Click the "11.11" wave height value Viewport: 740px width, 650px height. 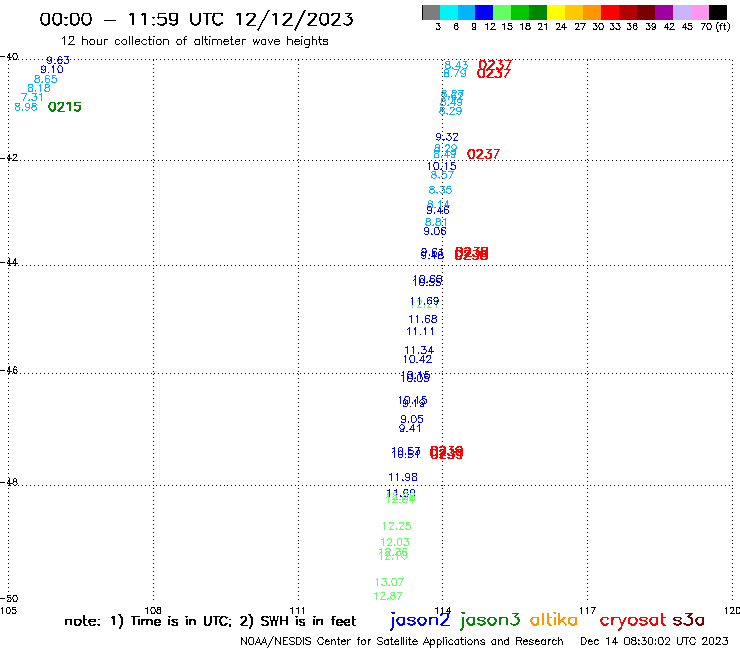click(x=420, y=332)
